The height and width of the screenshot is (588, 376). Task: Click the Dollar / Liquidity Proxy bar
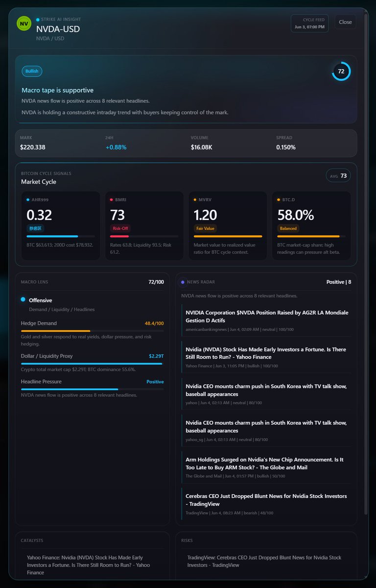(x=92, y=364)
